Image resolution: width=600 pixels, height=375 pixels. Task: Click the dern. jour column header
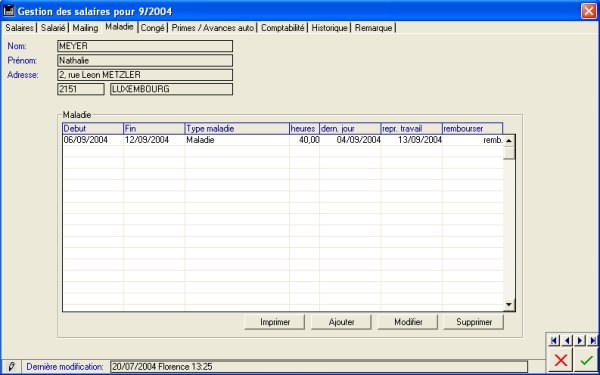pos(350,128)
